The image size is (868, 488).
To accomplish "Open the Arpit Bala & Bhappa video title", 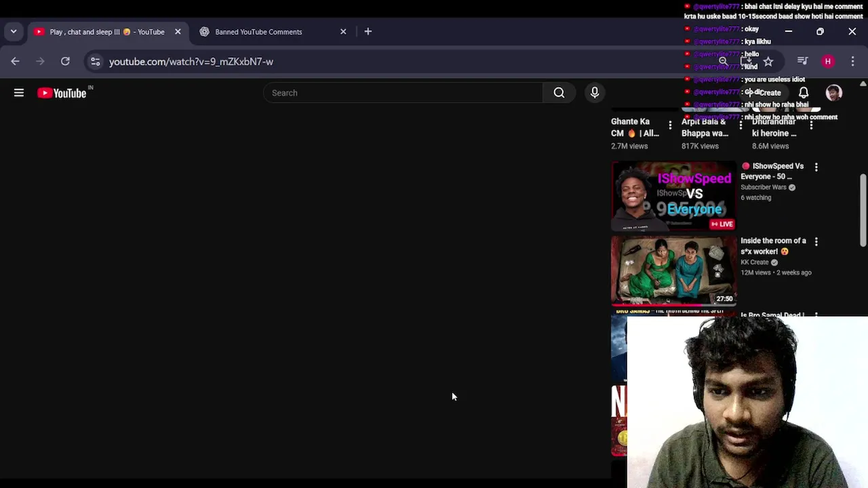I will tap(705, 127).
